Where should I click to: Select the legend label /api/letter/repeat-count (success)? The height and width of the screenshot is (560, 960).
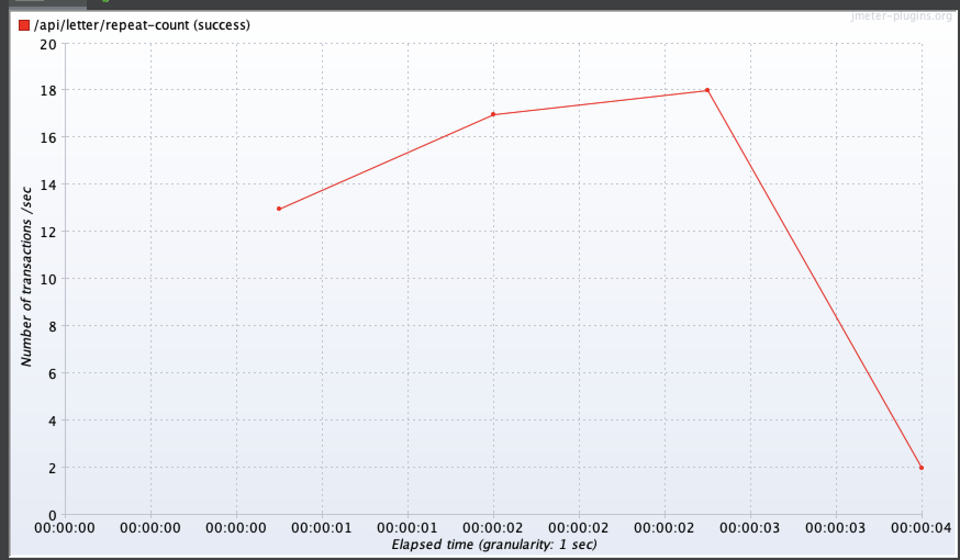coord(142,25)
